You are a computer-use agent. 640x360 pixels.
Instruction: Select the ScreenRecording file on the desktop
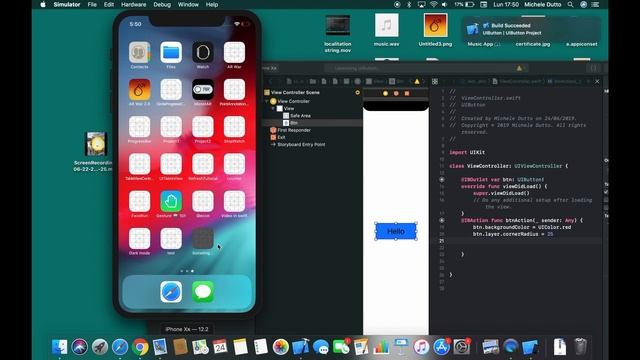click(96, 151)
